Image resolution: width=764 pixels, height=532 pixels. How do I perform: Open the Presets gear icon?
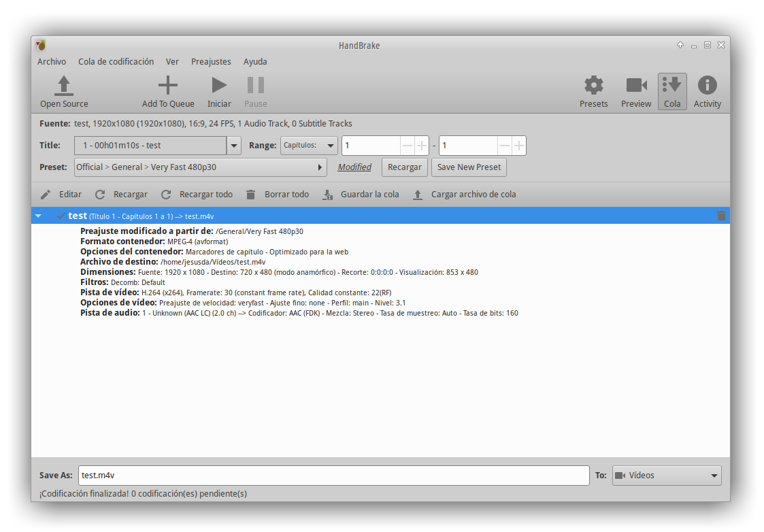pos(593,86)
